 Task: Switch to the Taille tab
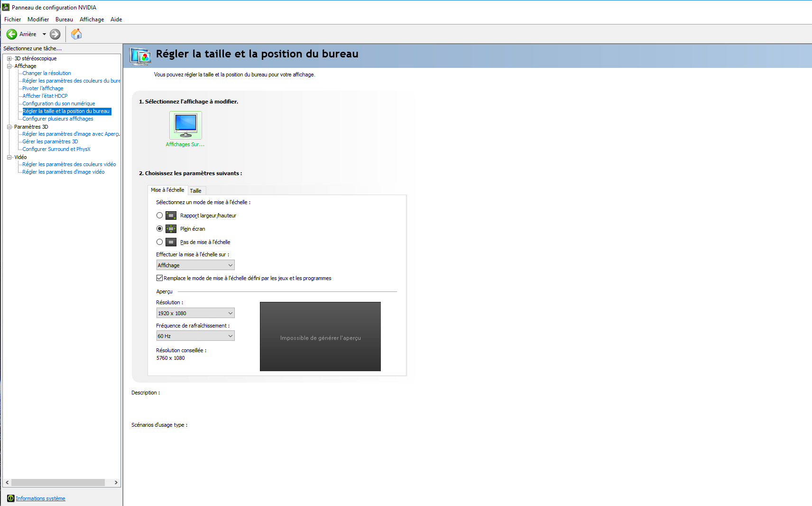(x=196, y=191)
